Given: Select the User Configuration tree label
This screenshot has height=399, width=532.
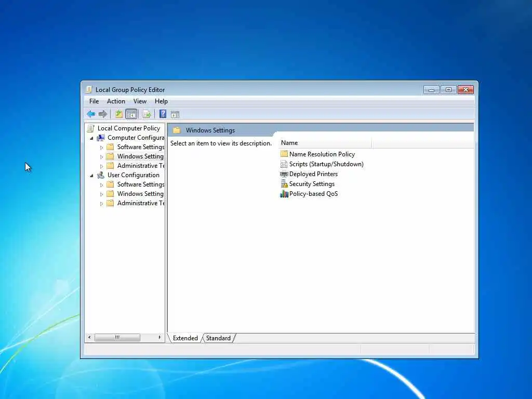Looking at the screenshot, I should 134,175.
